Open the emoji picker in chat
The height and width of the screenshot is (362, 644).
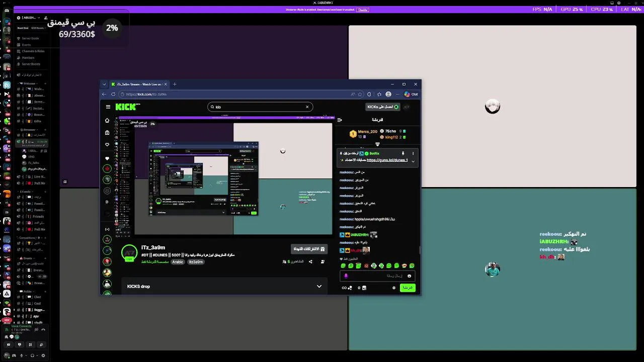[409, 276]
